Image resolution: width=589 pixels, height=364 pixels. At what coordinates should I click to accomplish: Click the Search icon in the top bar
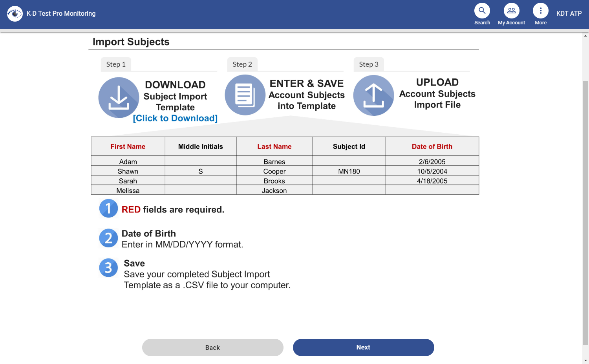pos(482,11)
